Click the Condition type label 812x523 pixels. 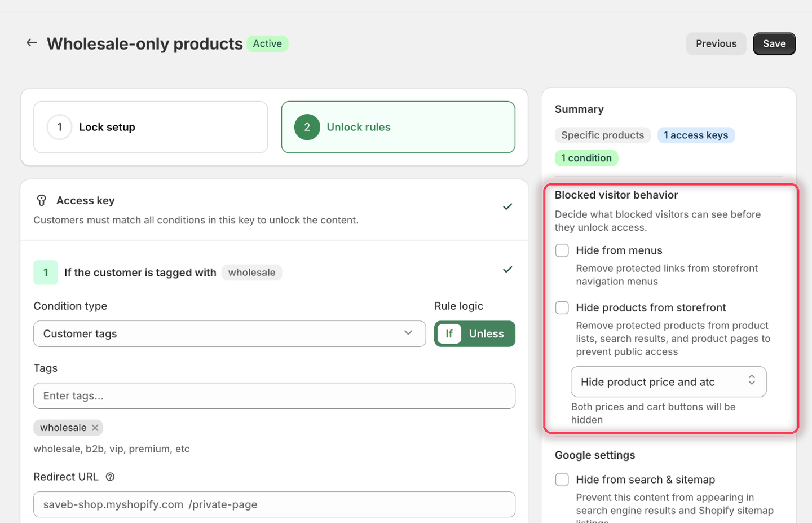[70, 306]
